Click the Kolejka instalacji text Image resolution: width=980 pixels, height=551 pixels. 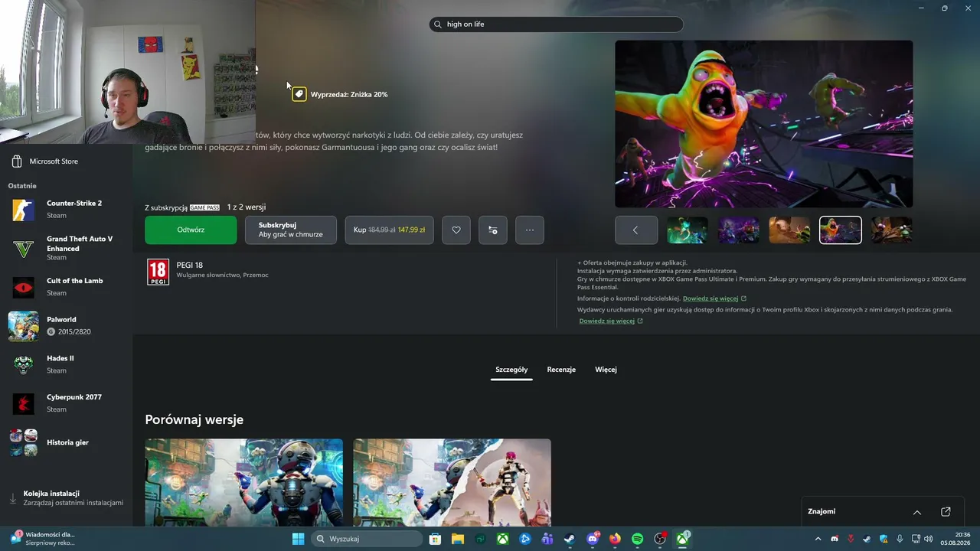point(51,494)
